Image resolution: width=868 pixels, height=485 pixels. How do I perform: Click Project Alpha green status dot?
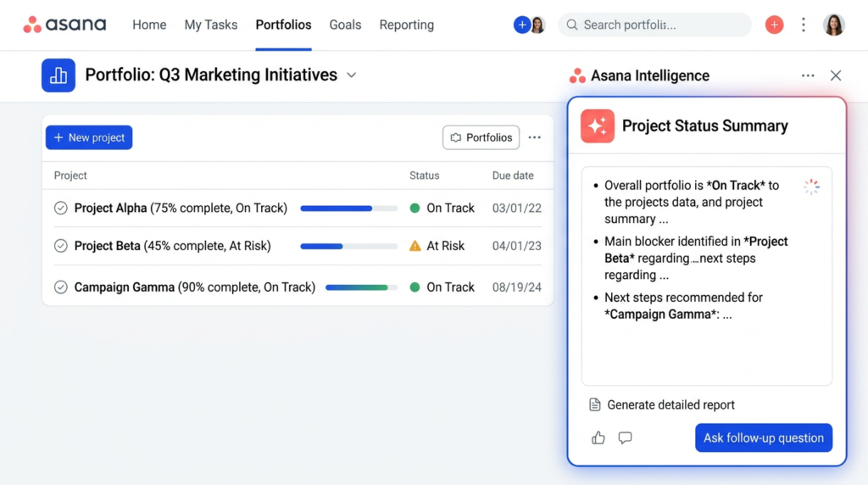pyautogui.click(x=415, y=209)
